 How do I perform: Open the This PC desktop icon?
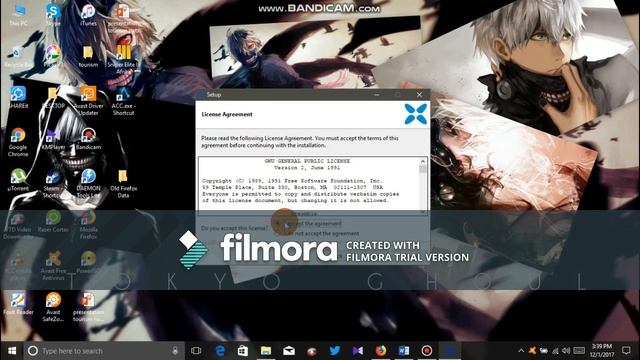pyautogui.click(x=18, y=16)
